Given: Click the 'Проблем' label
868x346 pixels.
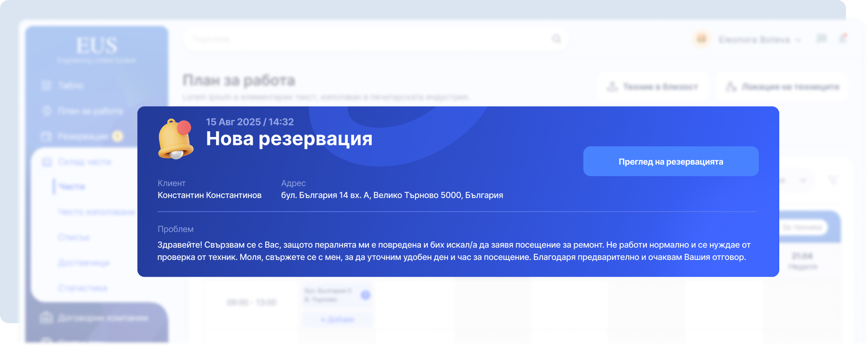Looking at the screenshot, I should click(175, 229).
